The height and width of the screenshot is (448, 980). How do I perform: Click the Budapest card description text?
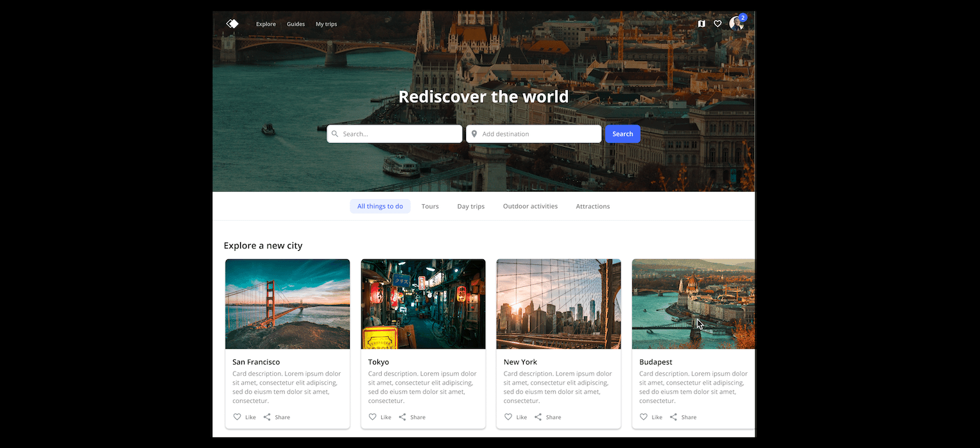click(x=694, y=387)
